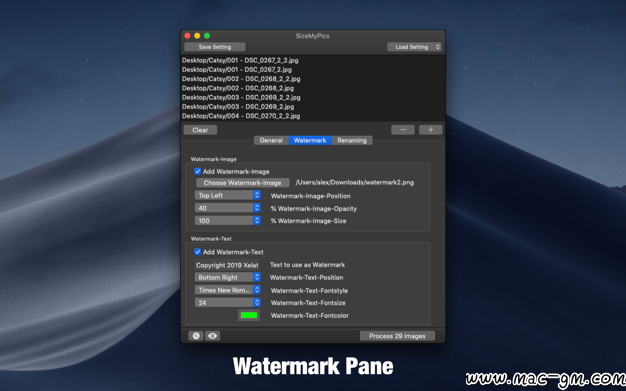Open the Bottom Right text position dropdown
Image resolution: width=626 pixels, height=391 pixels.
point(228,277)
